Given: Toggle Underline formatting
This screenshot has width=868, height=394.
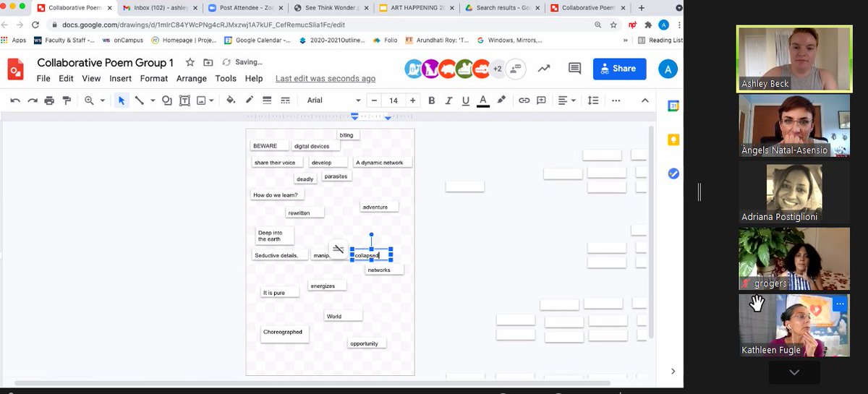Looking at the screenshot, I should 465,100.
